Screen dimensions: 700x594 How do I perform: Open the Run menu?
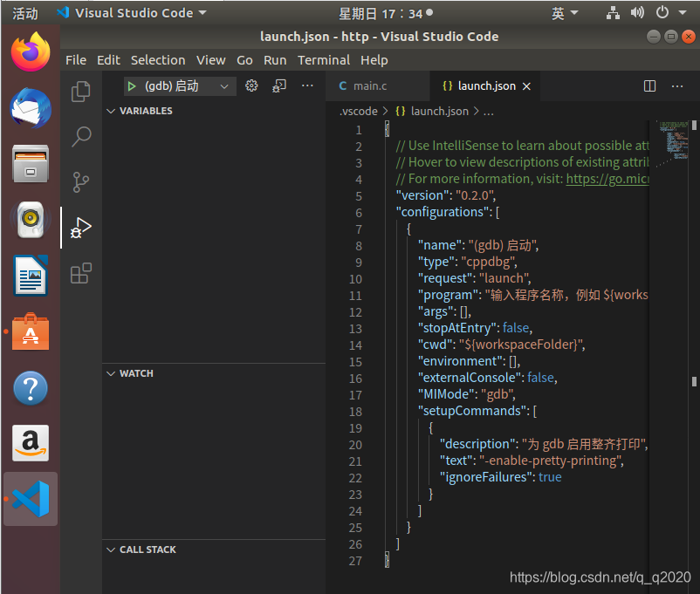(275, 60)
